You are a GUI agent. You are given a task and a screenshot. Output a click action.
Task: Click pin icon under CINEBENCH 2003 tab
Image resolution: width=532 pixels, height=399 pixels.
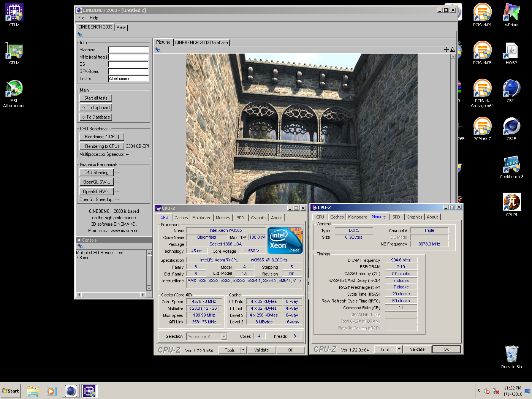80,35
